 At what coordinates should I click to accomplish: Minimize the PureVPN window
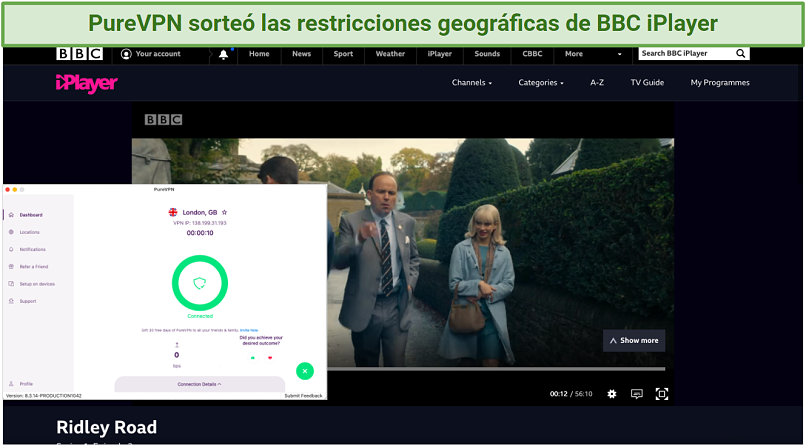click(x=15, y=190)
